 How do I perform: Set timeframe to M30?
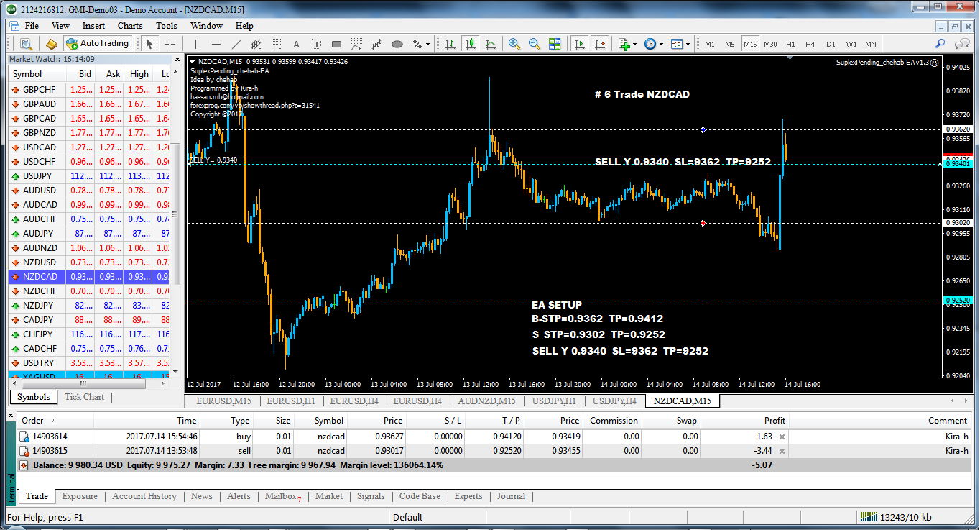(770, 44)
